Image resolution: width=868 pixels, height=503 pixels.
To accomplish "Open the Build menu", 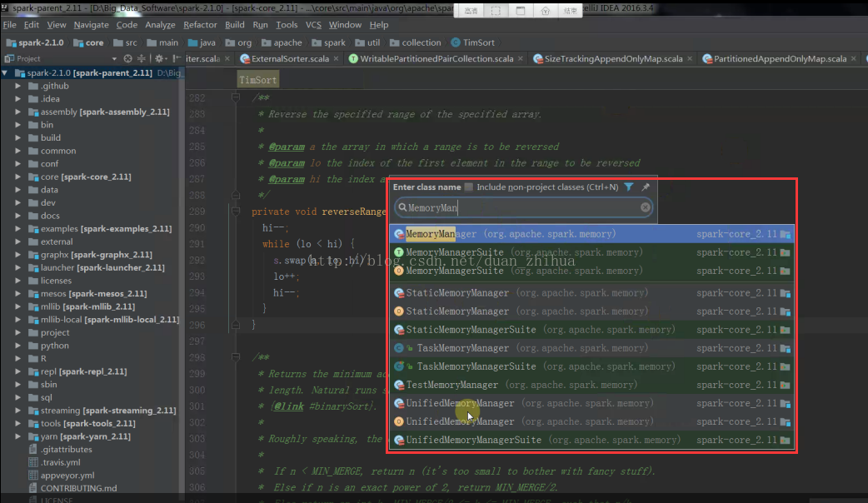I will point(235,25).
